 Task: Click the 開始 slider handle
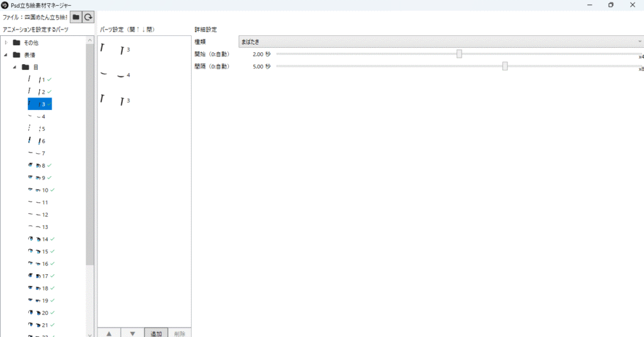tap(459, 54)
